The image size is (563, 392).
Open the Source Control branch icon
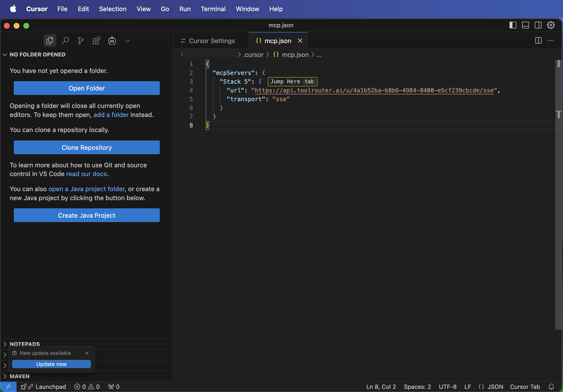pos(81,40)
